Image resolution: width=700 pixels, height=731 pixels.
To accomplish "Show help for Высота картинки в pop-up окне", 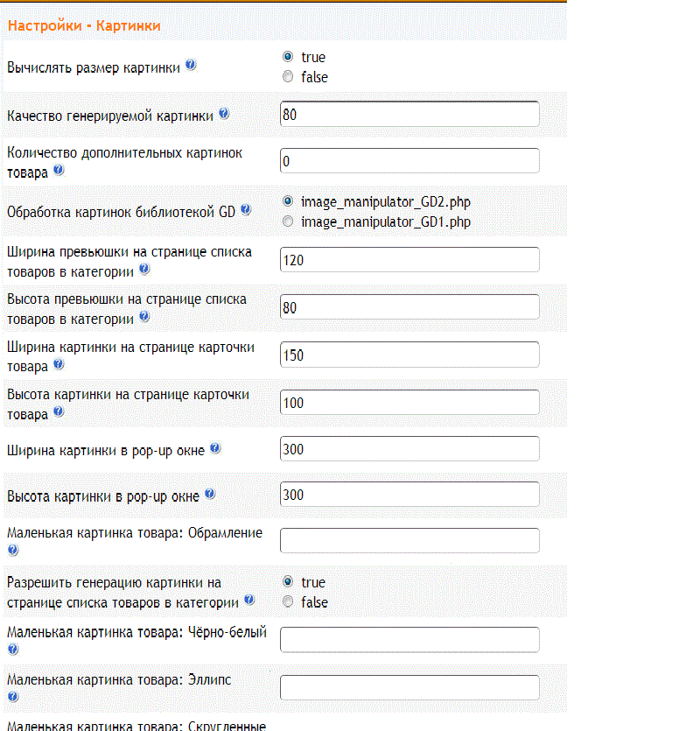I will tap(210, 494).
